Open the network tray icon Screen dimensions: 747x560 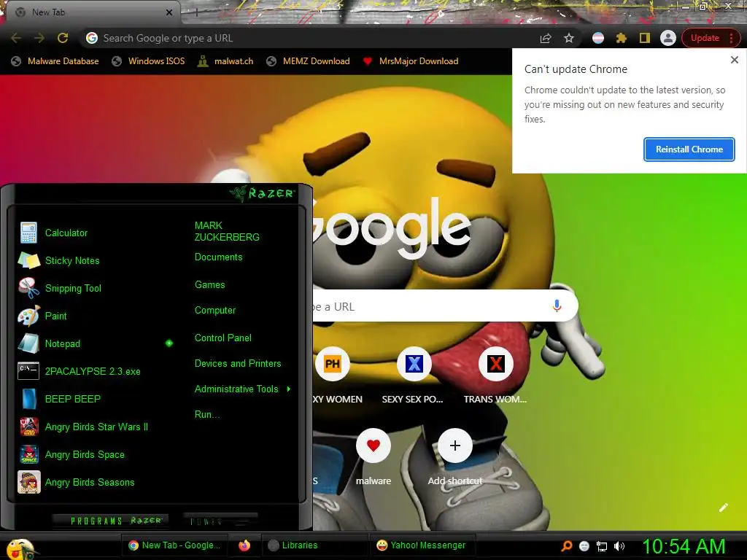pyautogui.click(x=602, y=547)
